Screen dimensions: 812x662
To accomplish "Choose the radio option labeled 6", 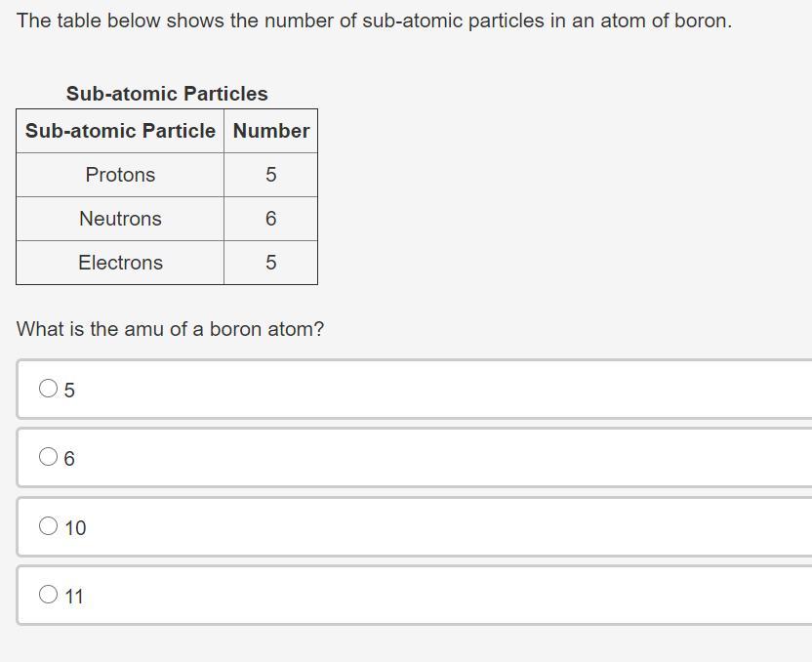I will coord(49,457).
